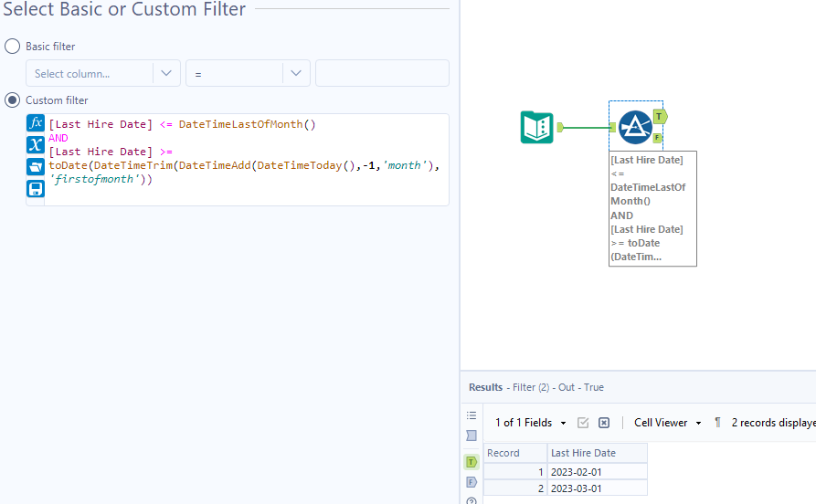
Task: Open the Cell Viewer dropdown
Action: point(668,423)
